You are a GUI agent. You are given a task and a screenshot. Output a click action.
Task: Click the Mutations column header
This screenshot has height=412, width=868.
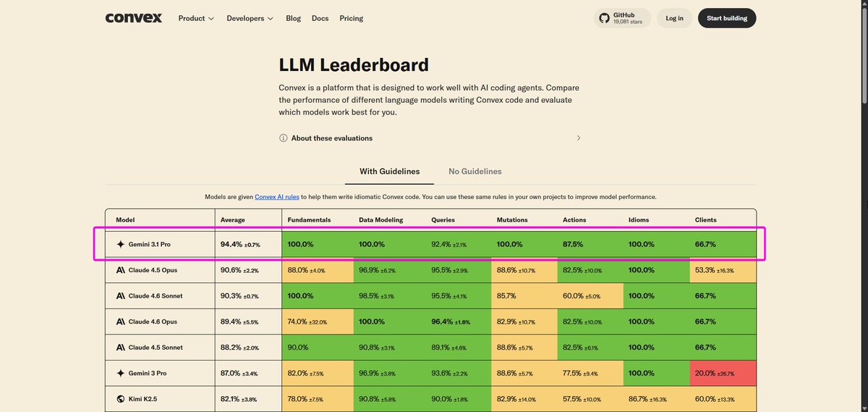[x=512, y=219]
